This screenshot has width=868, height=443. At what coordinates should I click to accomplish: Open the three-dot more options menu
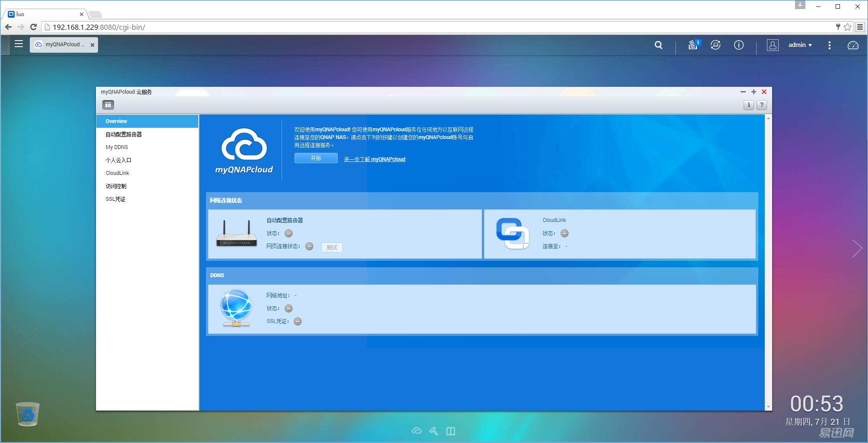[x=829, y=45]
